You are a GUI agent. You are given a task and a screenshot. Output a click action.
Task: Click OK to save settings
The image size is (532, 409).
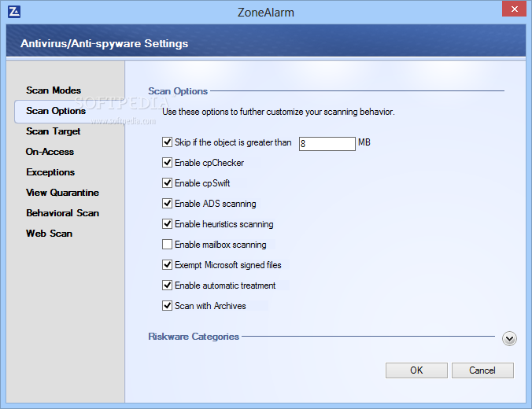click(x=416, y=370)
